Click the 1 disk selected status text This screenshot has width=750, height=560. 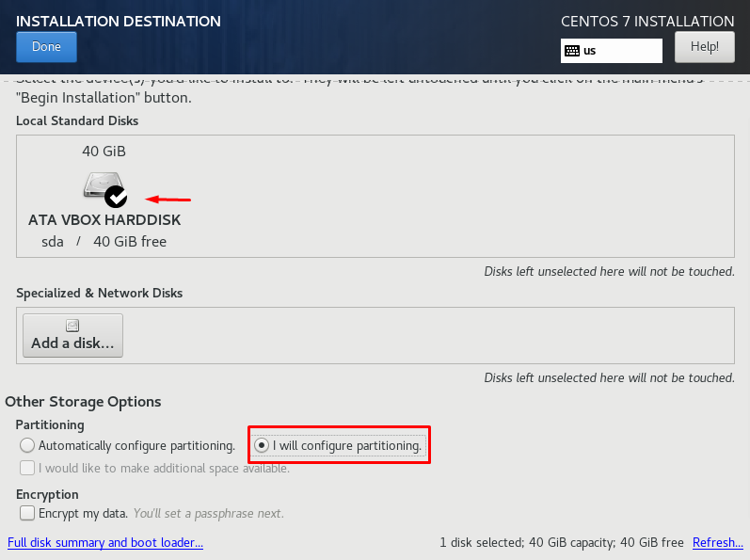click(x=562, y=542)
